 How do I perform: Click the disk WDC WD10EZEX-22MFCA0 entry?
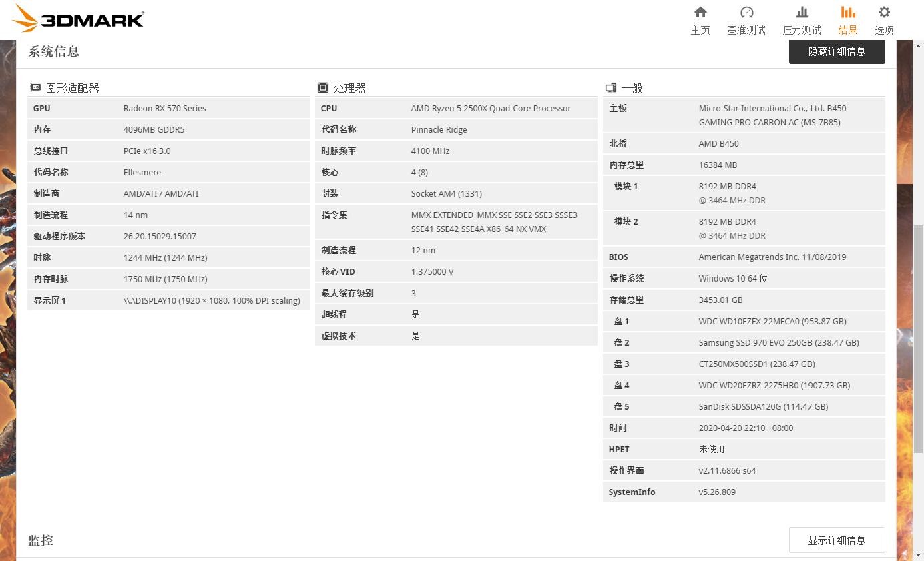(x=772, y=321)
